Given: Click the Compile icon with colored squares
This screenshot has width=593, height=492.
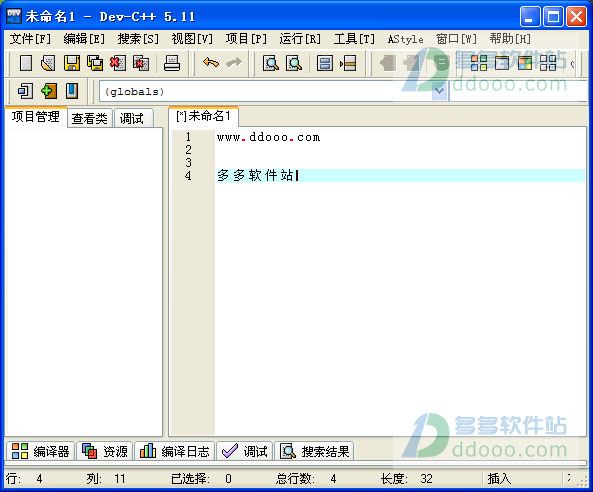Looking at the screenshot, I should point(478,63).
